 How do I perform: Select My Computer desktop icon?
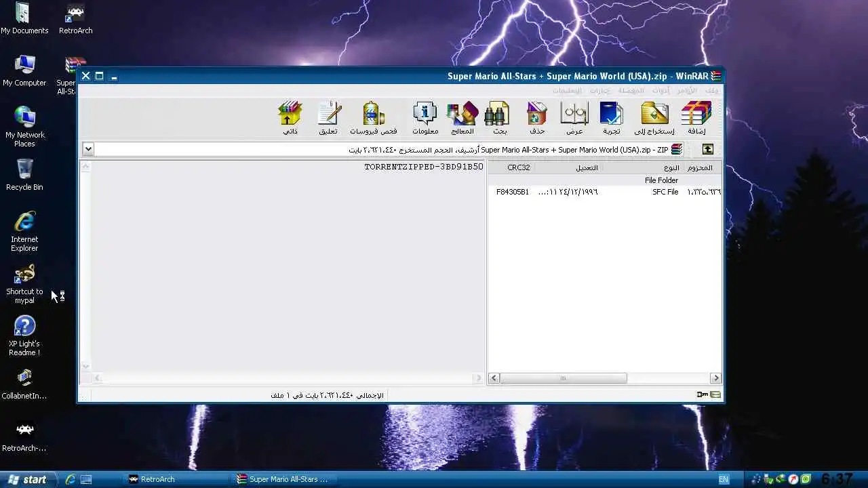[24, 71]
